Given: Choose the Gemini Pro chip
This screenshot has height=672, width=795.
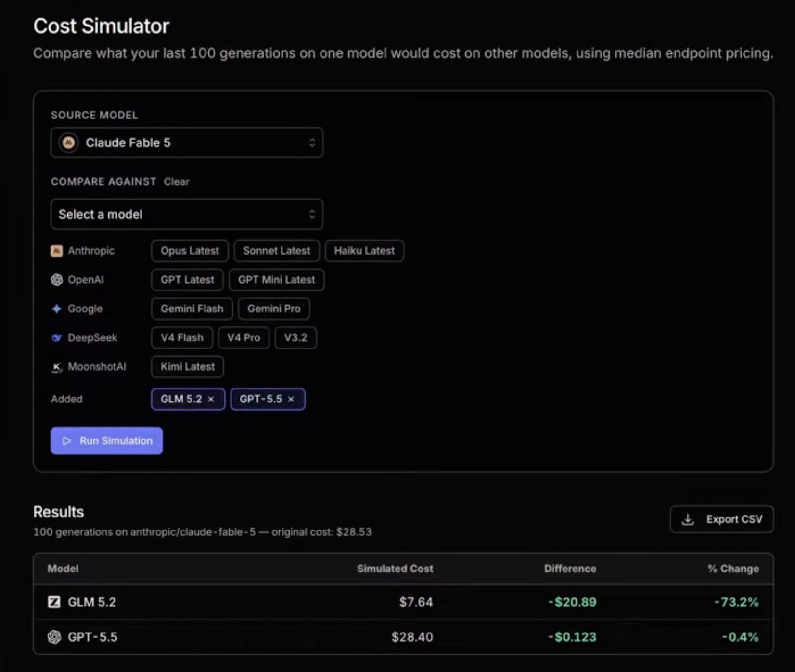Looking at the screenshot, I should (x=274, y=309).
